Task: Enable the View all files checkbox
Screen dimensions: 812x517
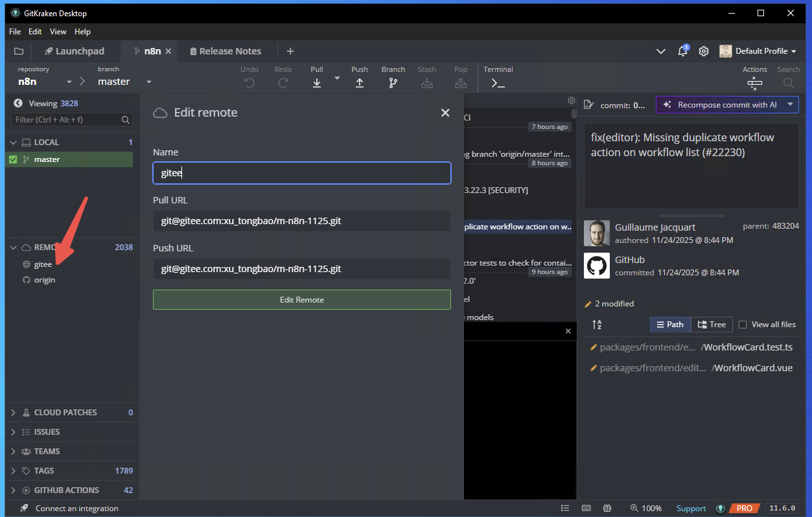Action: [743, 325]
